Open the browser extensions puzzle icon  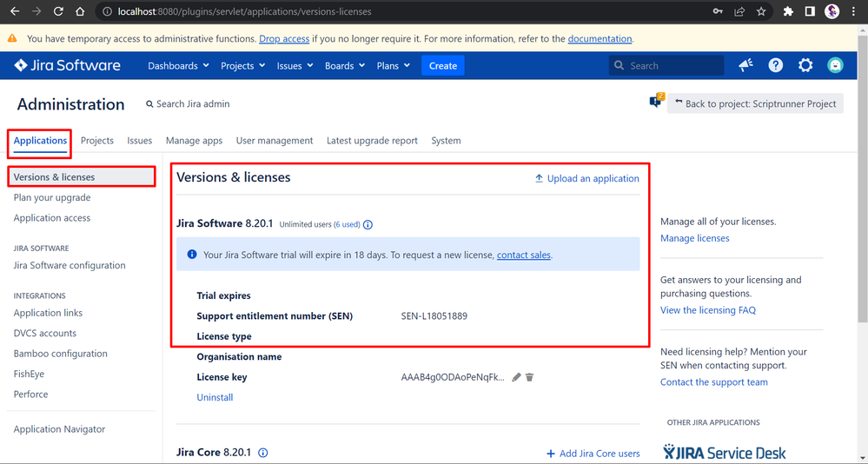tap(788, 11)
